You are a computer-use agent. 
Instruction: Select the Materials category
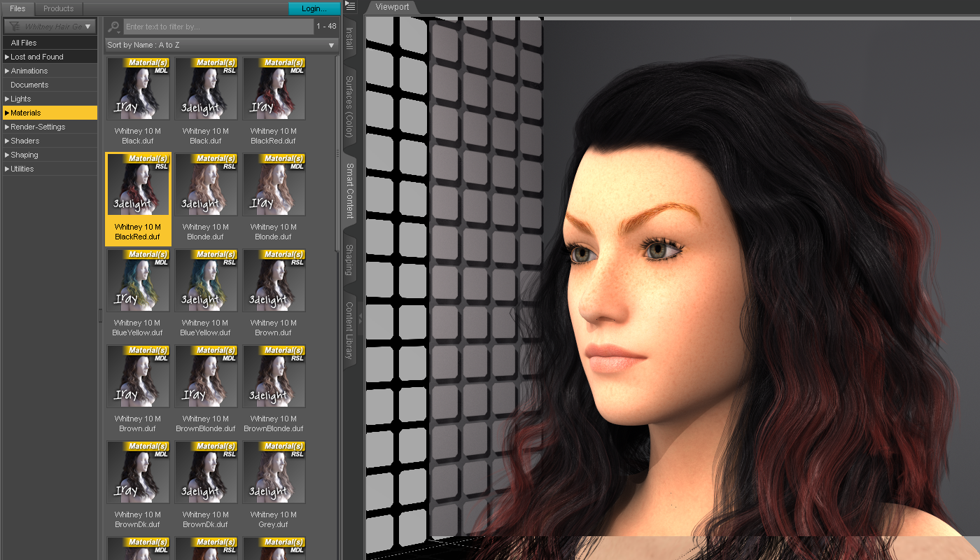(x=50, y=113)
